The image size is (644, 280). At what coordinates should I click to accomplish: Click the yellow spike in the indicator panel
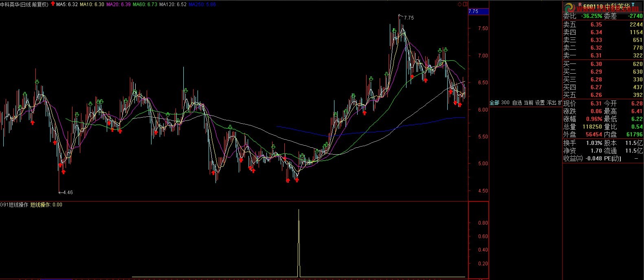299,243
